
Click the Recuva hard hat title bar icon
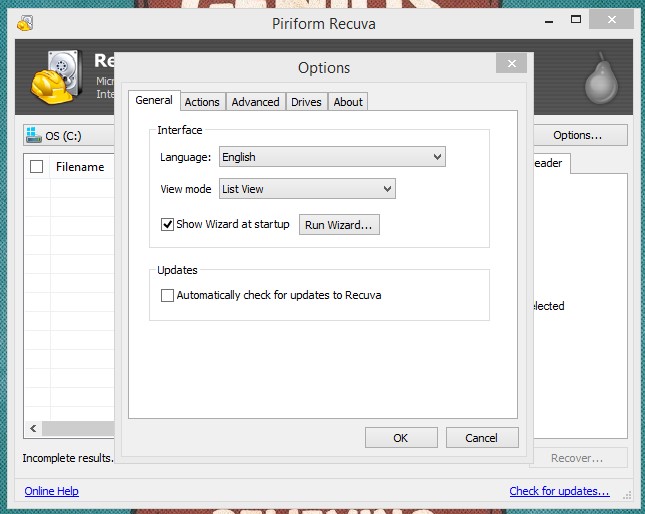25,23
